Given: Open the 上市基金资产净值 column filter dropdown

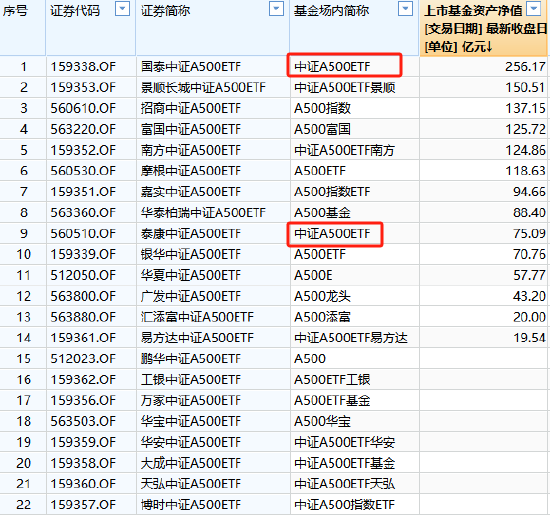Looking at the screenshot, I should pos(534,9).
